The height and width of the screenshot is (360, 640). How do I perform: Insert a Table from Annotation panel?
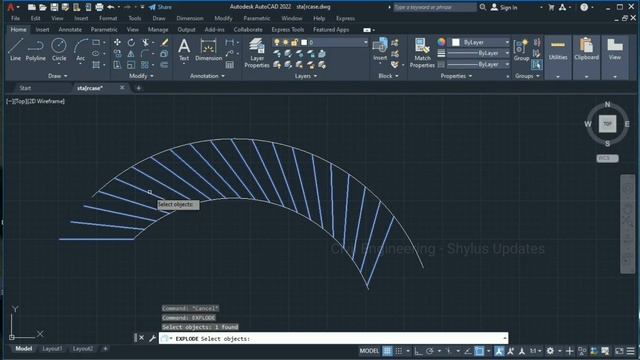click(x=230, y=64)
